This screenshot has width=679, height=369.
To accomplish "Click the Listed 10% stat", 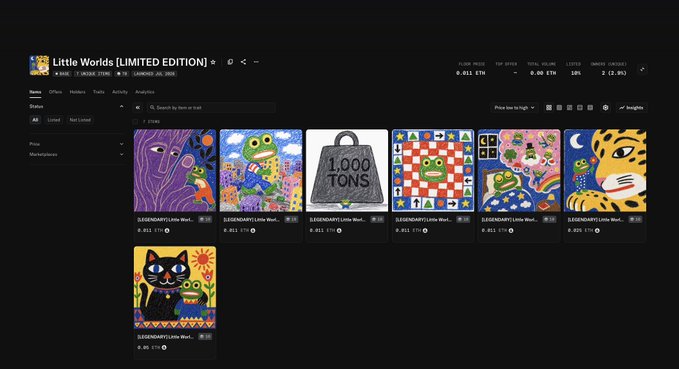I will 574,69.
